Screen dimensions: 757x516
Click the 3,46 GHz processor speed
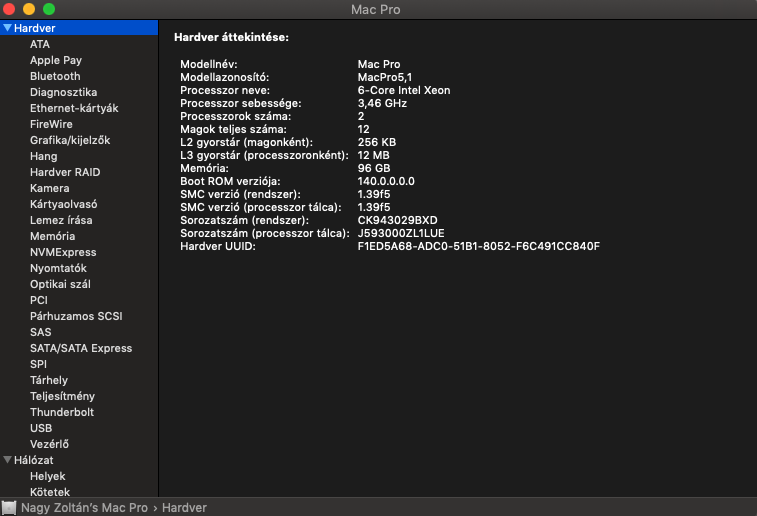point(382,103)
